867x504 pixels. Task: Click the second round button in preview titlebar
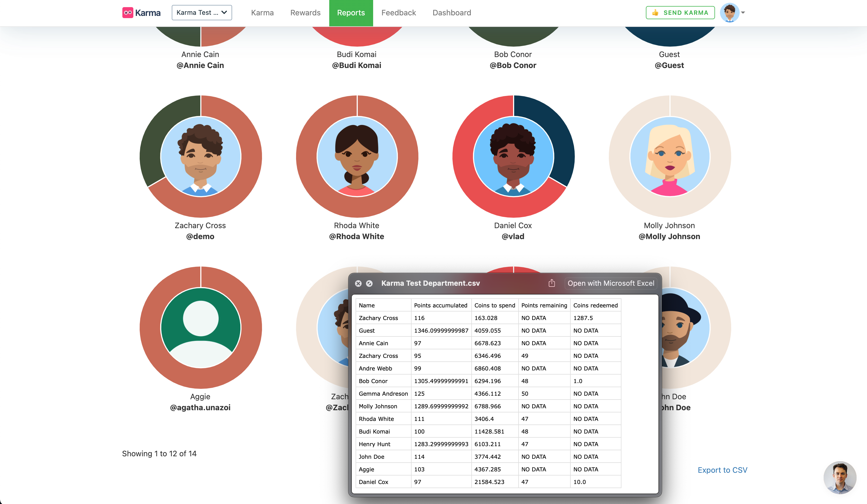[x=369, y=283]
